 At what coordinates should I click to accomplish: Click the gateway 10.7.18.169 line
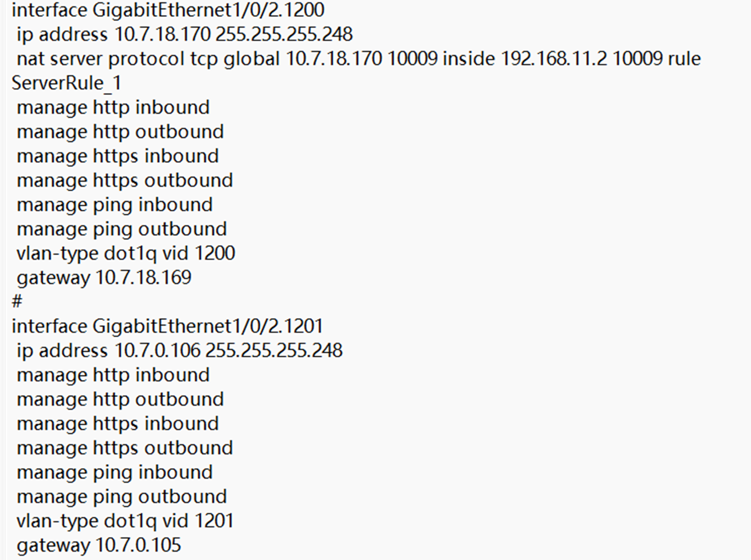click(104, 278)
